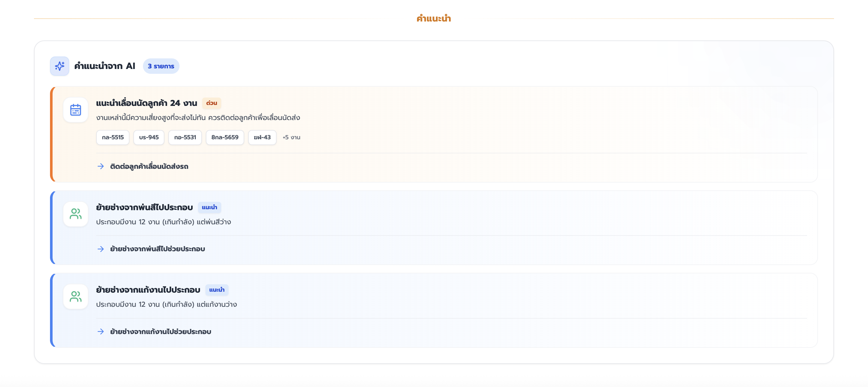Click the คำแนะนำจาก AI title
868x387 pixels.
pyautogui.click(x=105, y=66)
